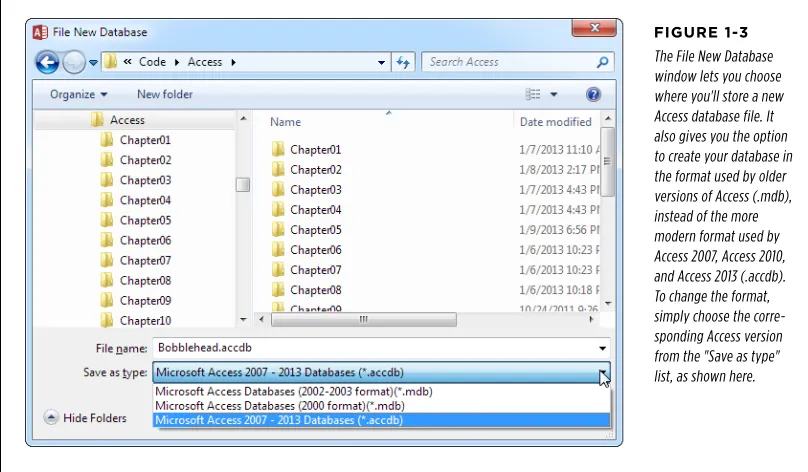Click the Hide Folders up-arrow icon
Viewport: 808px width, 472px height.
[x=51, y=417]
